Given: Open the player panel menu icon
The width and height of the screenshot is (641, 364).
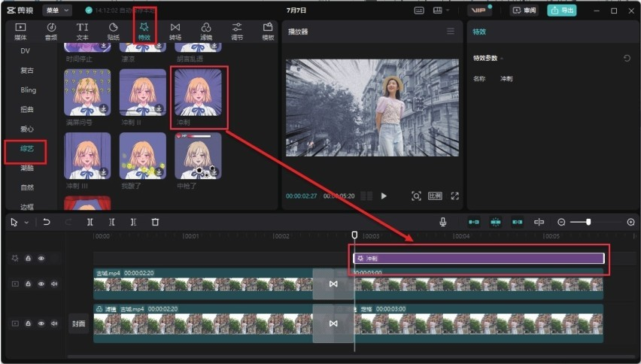Looking at the screenshot, I should pos(451,31).
